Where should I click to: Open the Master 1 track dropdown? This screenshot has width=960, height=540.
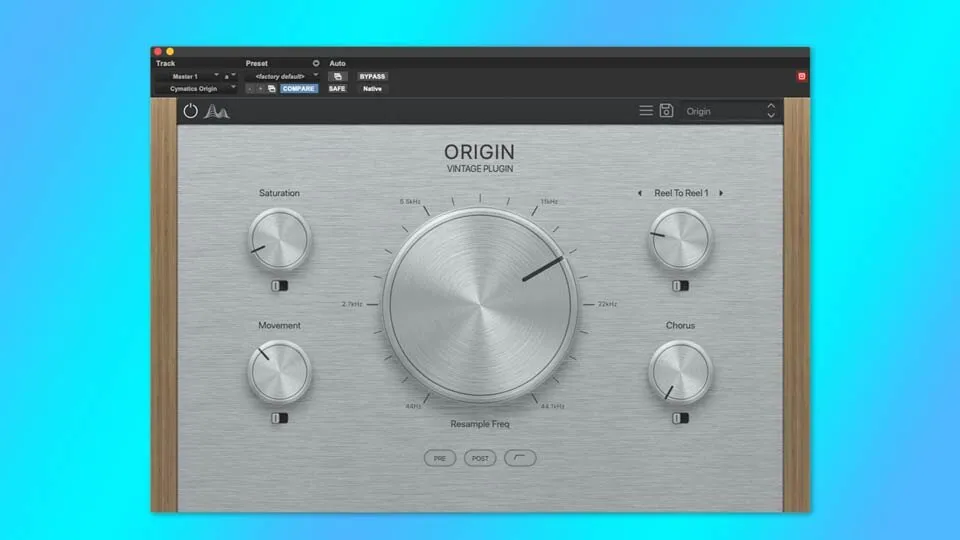(187, 77)
